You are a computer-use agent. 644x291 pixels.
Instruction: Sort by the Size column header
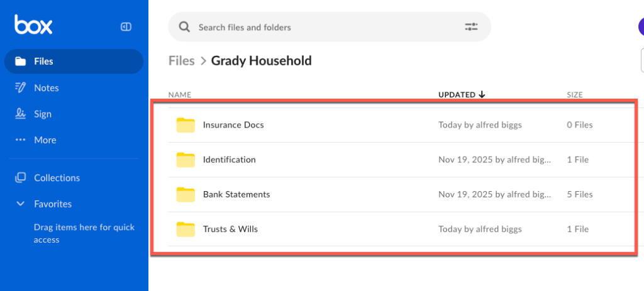point(574,95)
